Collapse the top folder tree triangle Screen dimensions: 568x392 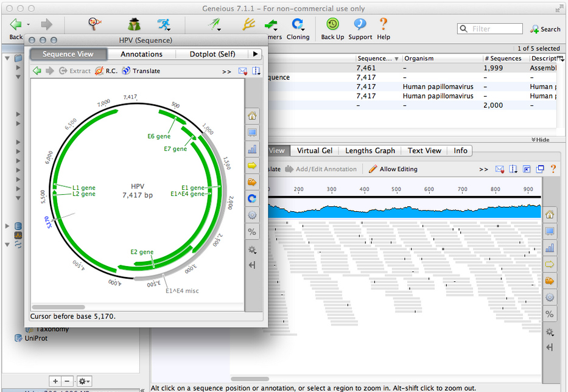[x=7, y=58]
